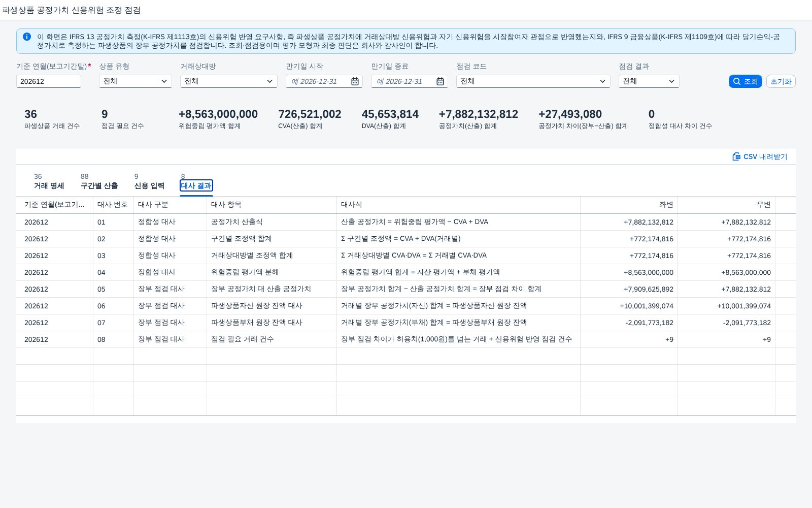Click the 우변 value -2,091,773,182
This screenshot has height=508, width=812.
(747, 323)
